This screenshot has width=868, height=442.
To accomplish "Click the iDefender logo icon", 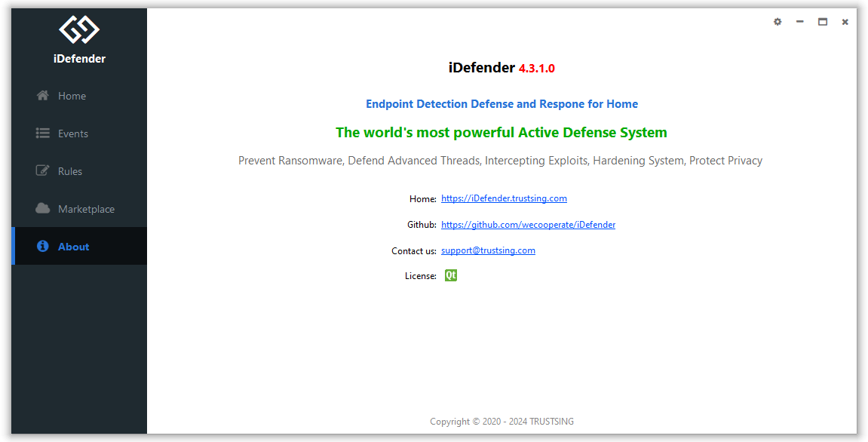I will 79,29.
